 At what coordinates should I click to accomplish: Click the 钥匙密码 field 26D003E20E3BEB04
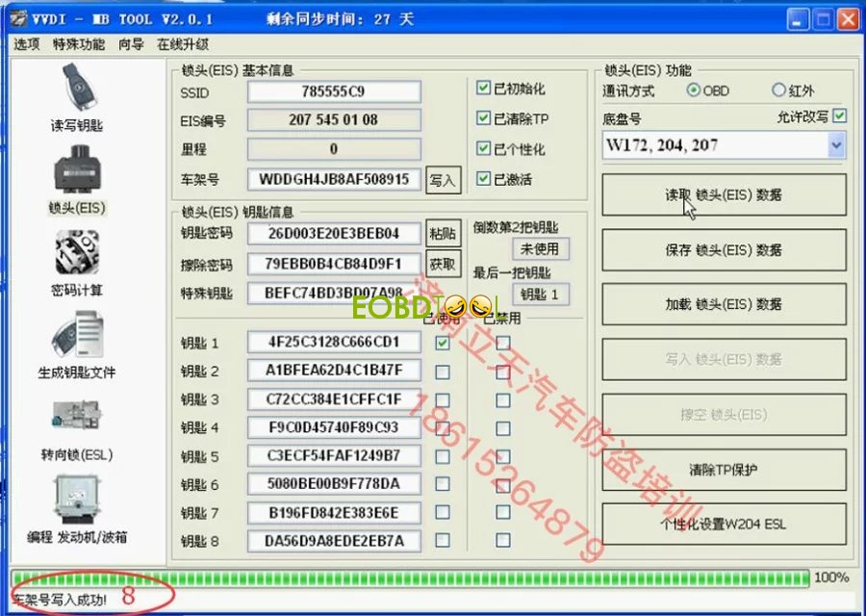coord(334,233)
